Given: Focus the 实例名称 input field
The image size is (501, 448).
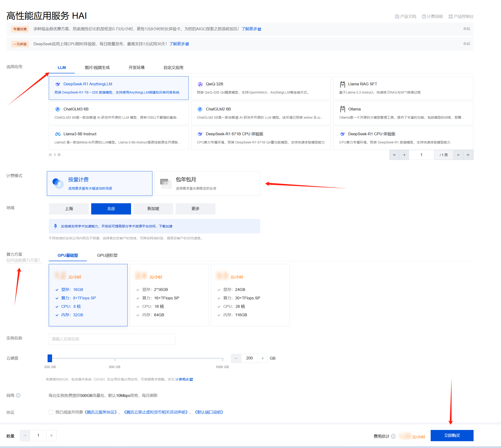Looking at the screenshot, I should tap(112, 339).
